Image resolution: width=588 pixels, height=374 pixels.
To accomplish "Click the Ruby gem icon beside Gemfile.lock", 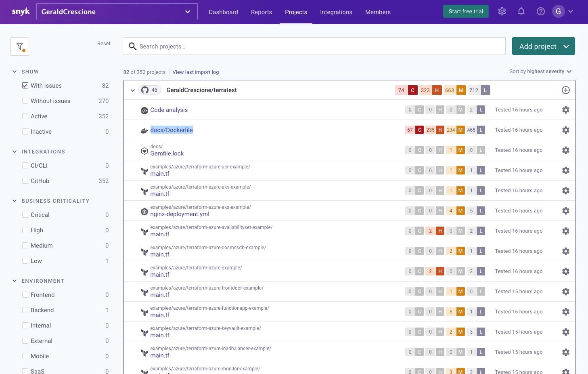I will [144, 151].
